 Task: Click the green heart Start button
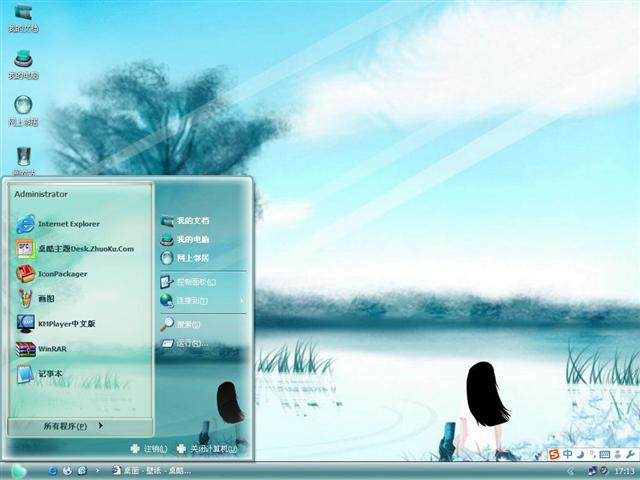(18, 471)
